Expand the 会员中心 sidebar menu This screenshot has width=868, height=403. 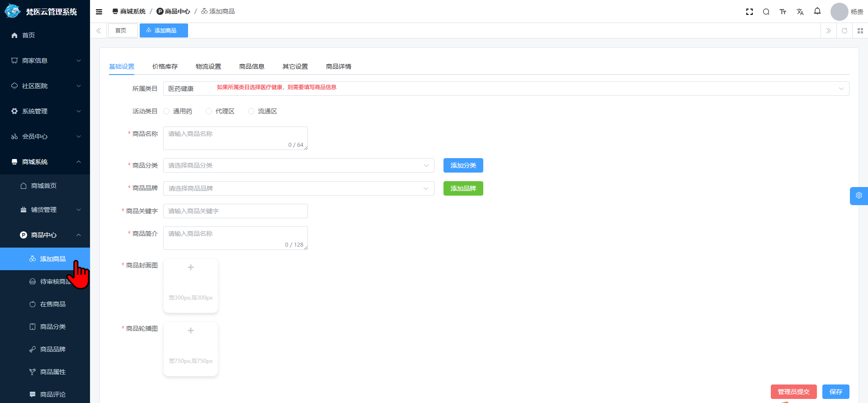coord(45,136)
